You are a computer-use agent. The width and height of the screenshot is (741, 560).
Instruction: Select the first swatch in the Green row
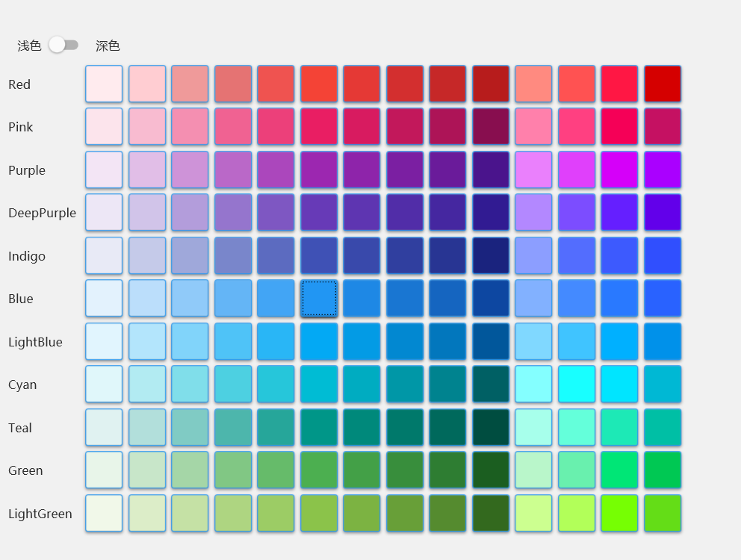click(x=104, y=470)
